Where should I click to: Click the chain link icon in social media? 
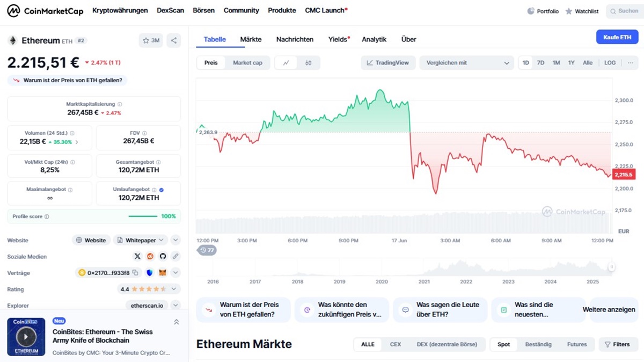pyautogui.click(x=175, y=257)
